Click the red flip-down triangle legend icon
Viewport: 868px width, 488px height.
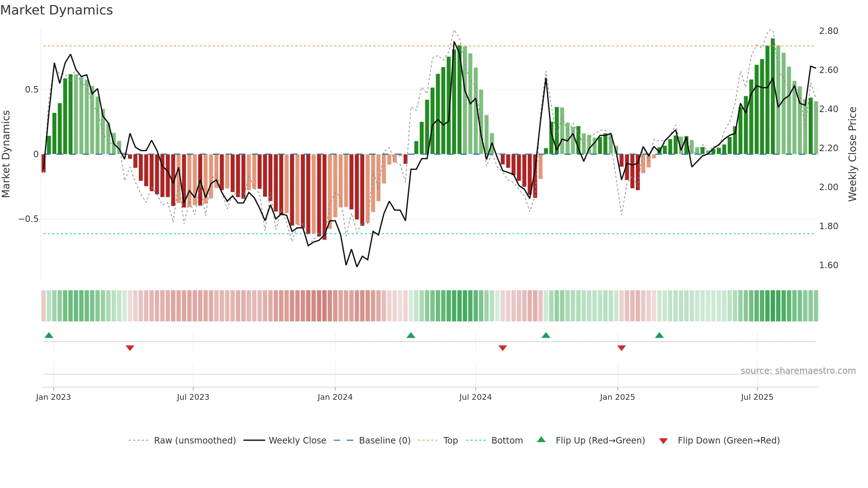(663, 441)
